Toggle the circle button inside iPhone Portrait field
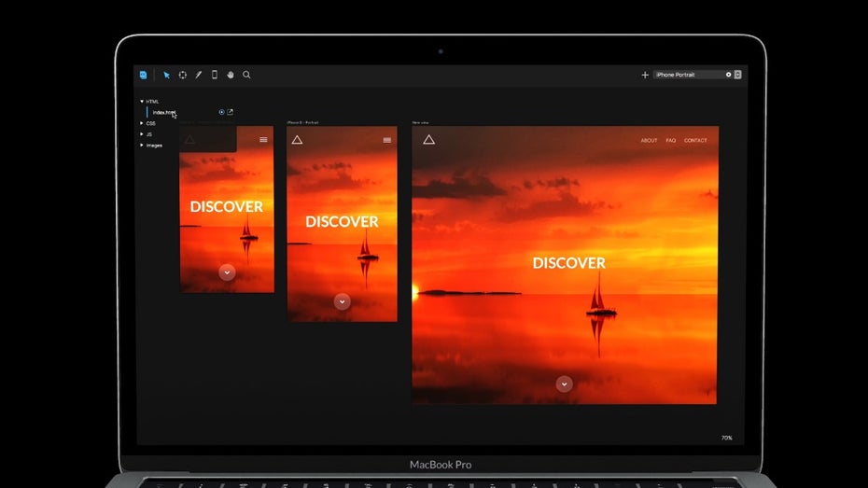Viewport: 868px width, 488px height. tap(727, 75)
